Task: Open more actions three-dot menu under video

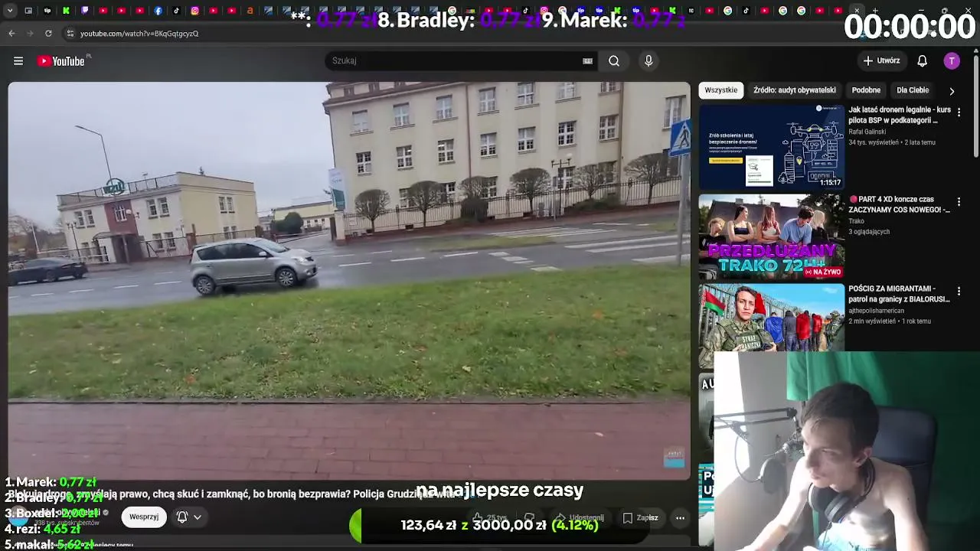Action: 680,518
